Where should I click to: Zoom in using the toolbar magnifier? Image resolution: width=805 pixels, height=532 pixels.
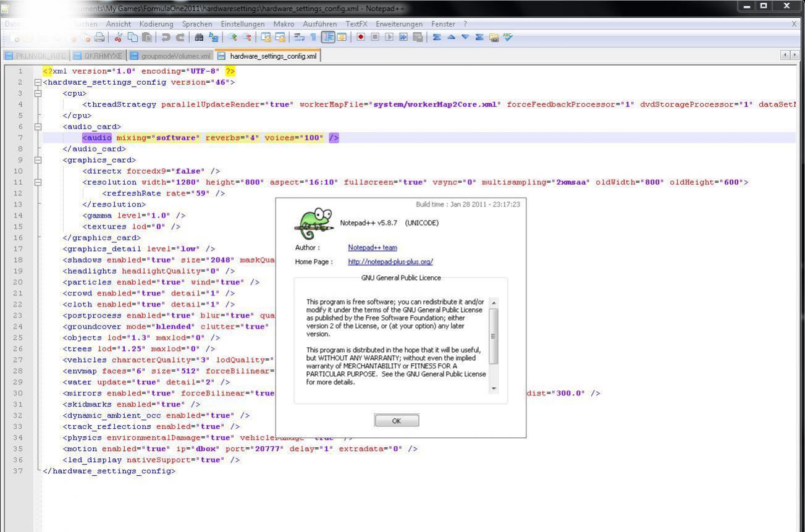[x=234, y=37]
